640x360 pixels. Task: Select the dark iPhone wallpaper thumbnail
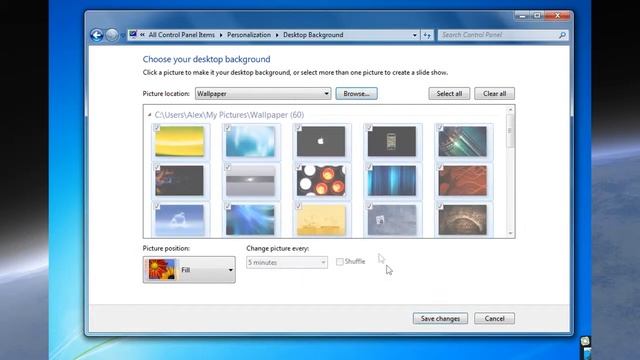[391, 141]
